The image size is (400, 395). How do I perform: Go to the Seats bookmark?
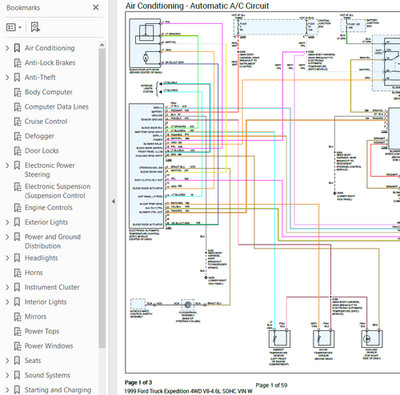pyautogui.click(x=33, y=361)
